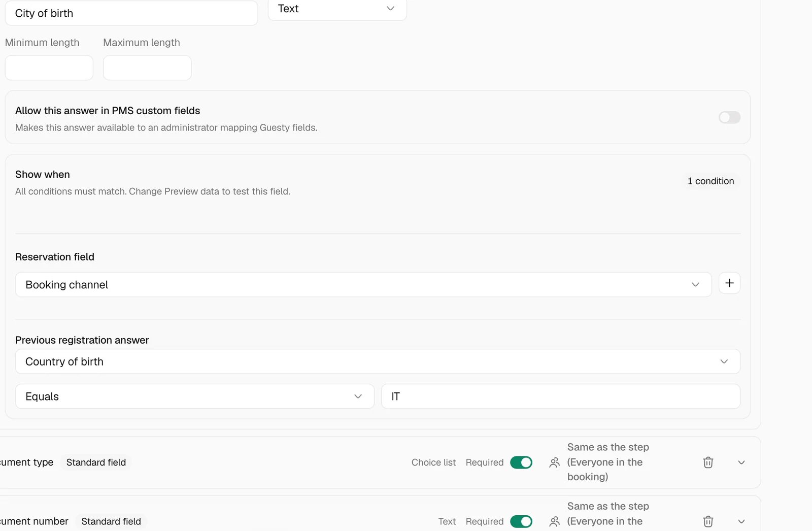Expand the document number row
The image size is (812, 531).
[741, 521]
